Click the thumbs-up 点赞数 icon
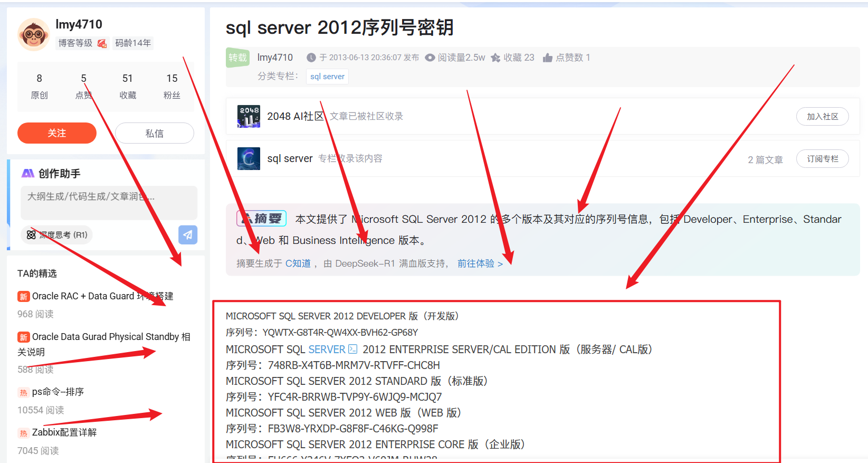868x463 pixels. (548, 58)
